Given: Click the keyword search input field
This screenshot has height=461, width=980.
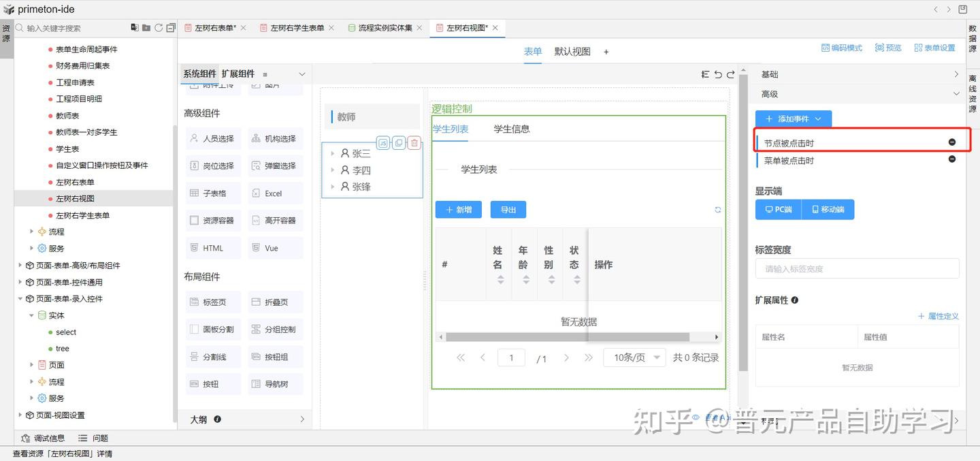Looking at the screenshot, I should point(68,28).
